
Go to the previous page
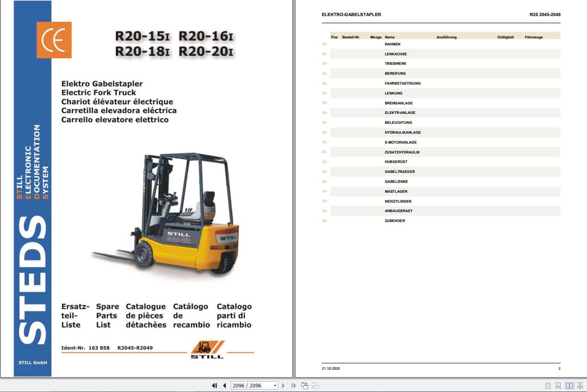(x=225, y=385)
